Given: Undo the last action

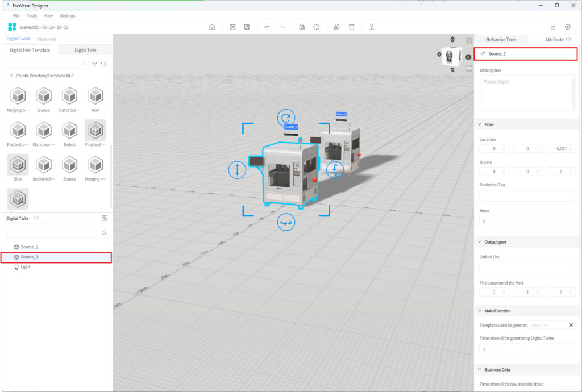Looking at the screenshot, I should tap(267, 27).
